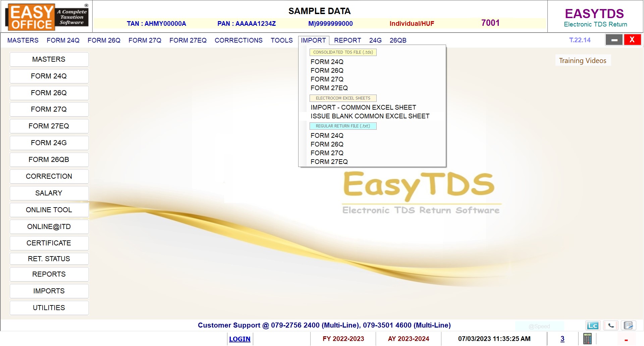Click the Easy Office logo
Screen dimensions: 644x346
[47, 17]
